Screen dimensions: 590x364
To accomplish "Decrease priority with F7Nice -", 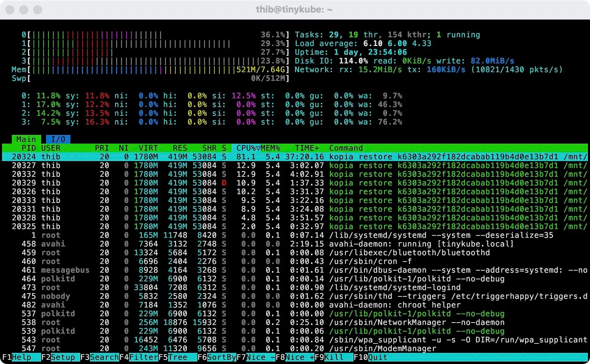I will pos(256,357).
